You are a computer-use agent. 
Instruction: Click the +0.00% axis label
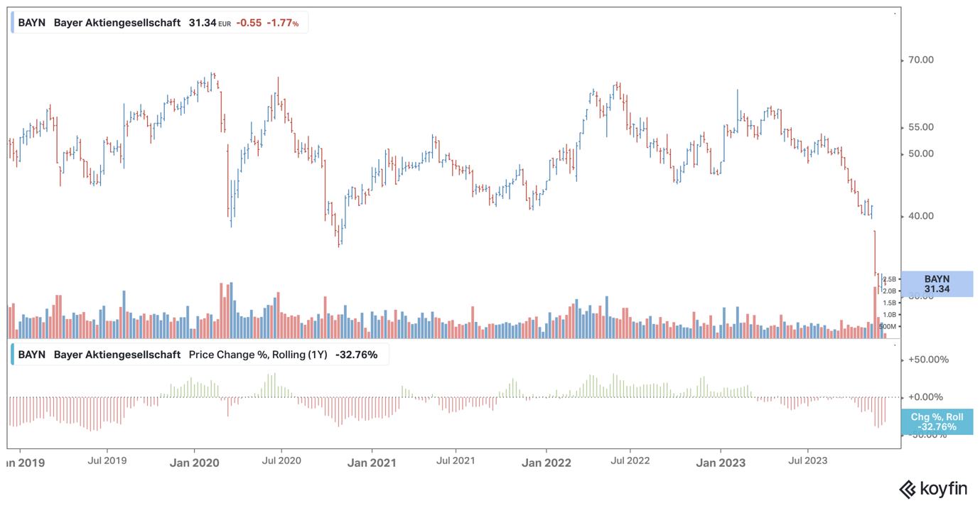pos(925,397)
